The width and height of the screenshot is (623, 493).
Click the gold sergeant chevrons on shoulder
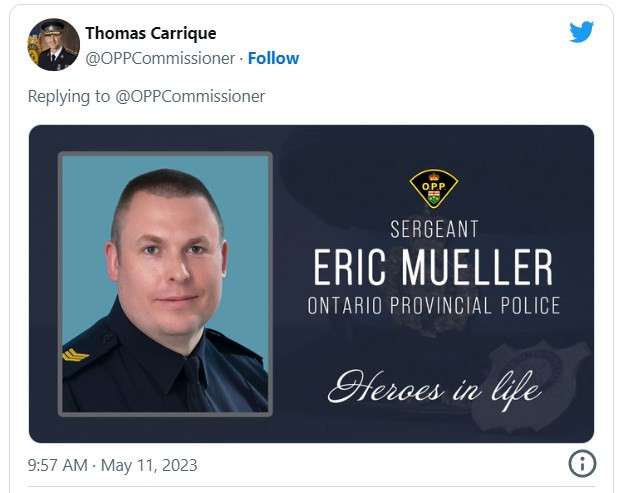[x=75, y=355]
